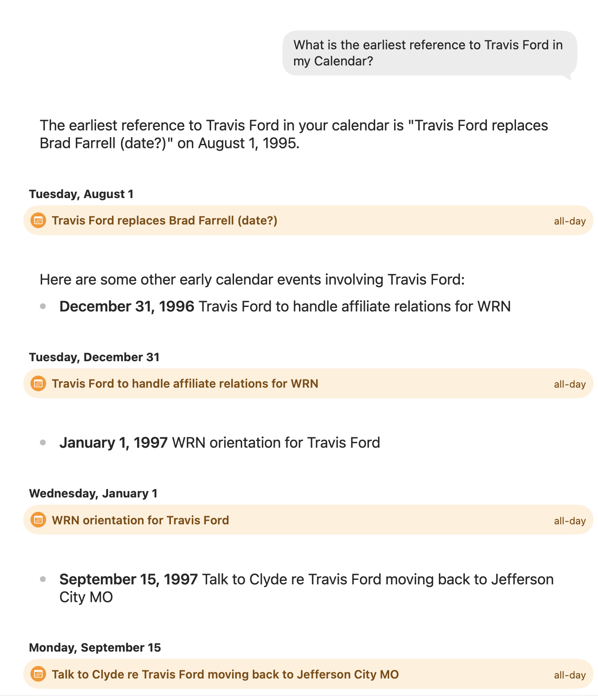Click the user question message bubble
The height and width of the screenshot is (700, 598).
click(429, 53)
